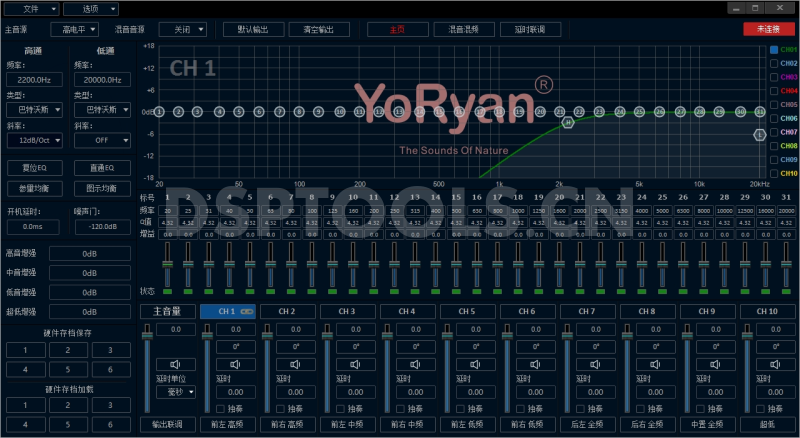Mute CH 6 with its speaker icon
The height and width of the screenshot is (438, 800).
536,364
